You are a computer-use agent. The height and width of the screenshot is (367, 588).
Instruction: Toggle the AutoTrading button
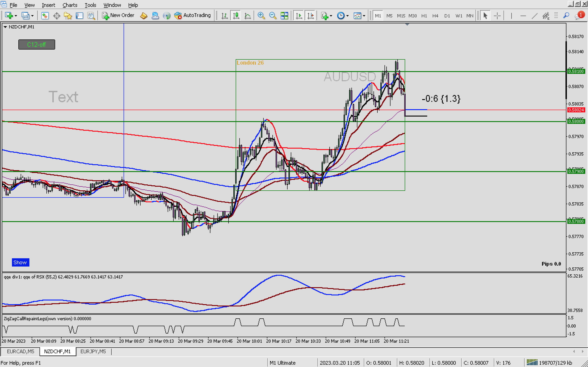(x=192, y=15)
